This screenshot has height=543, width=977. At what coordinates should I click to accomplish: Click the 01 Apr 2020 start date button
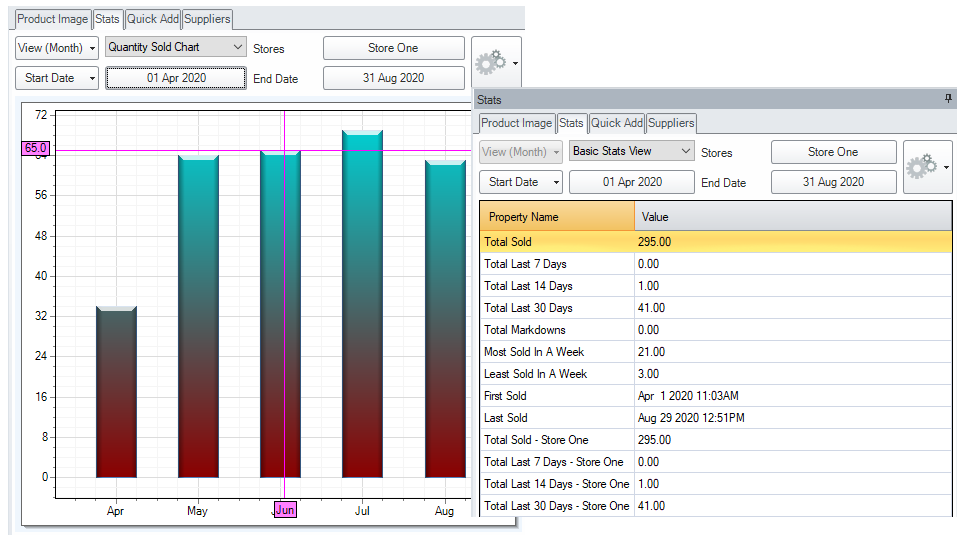coord(176,78)
